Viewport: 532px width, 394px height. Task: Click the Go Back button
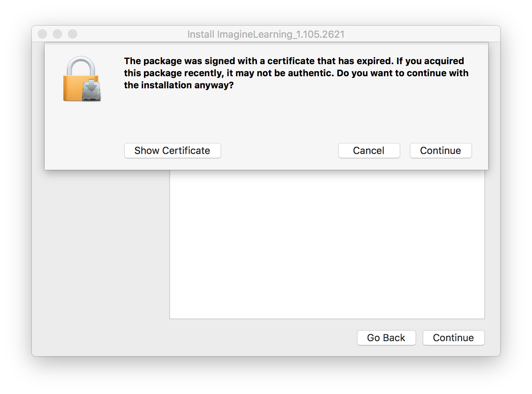[386, 338]
